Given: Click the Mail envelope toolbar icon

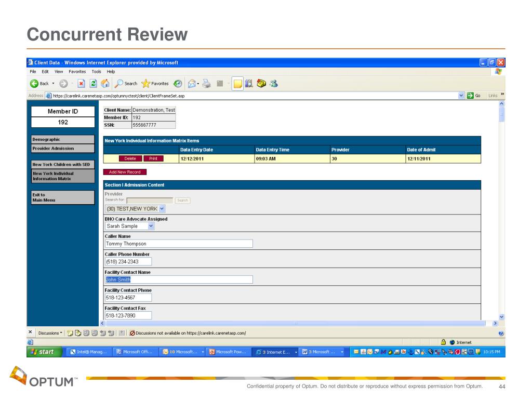Looking at the screenshot, I should [191, 84].
